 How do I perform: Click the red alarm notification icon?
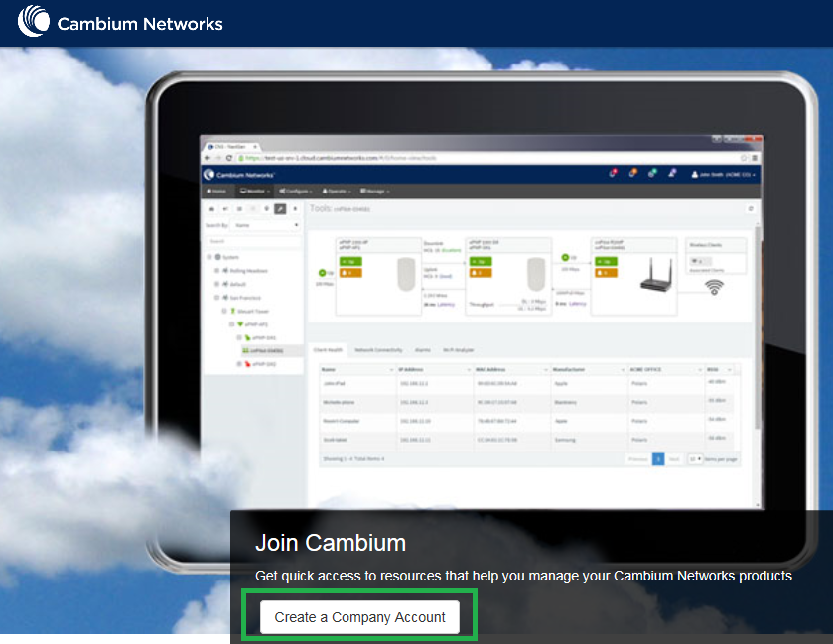613,174
